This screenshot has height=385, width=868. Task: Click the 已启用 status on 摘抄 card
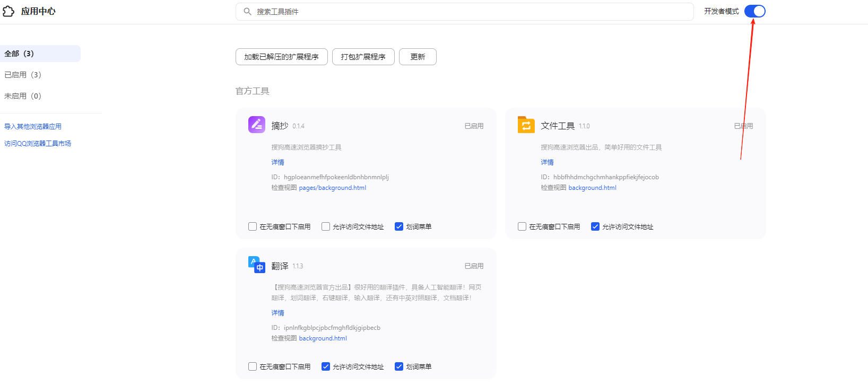tap(474, 126)
